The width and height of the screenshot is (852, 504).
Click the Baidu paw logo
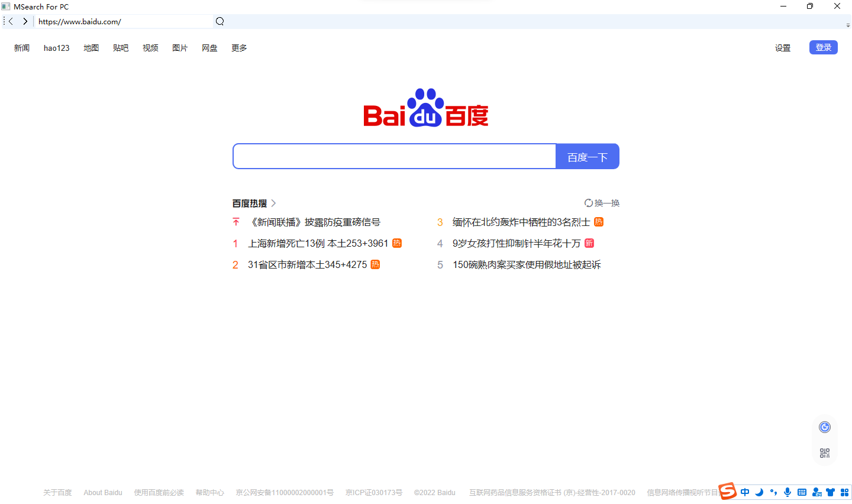426,108
